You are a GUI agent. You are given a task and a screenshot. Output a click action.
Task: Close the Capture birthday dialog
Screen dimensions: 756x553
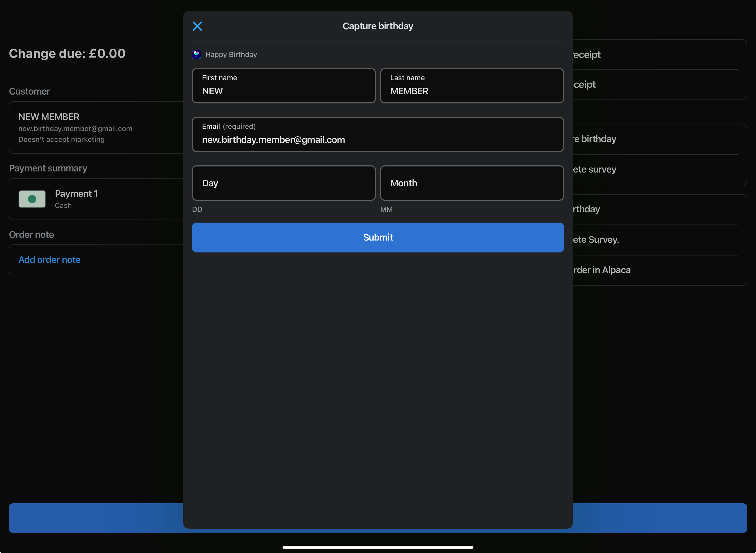coord(197,26)
